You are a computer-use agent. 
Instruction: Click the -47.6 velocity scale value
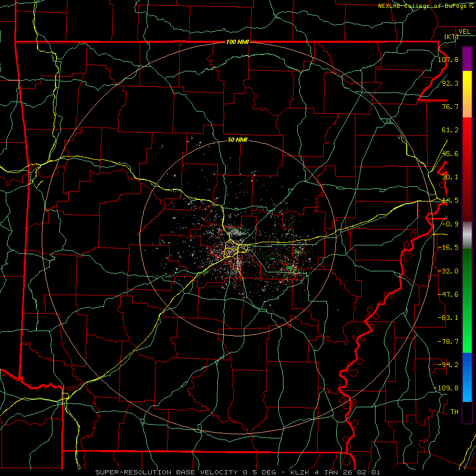pos(448,295)
